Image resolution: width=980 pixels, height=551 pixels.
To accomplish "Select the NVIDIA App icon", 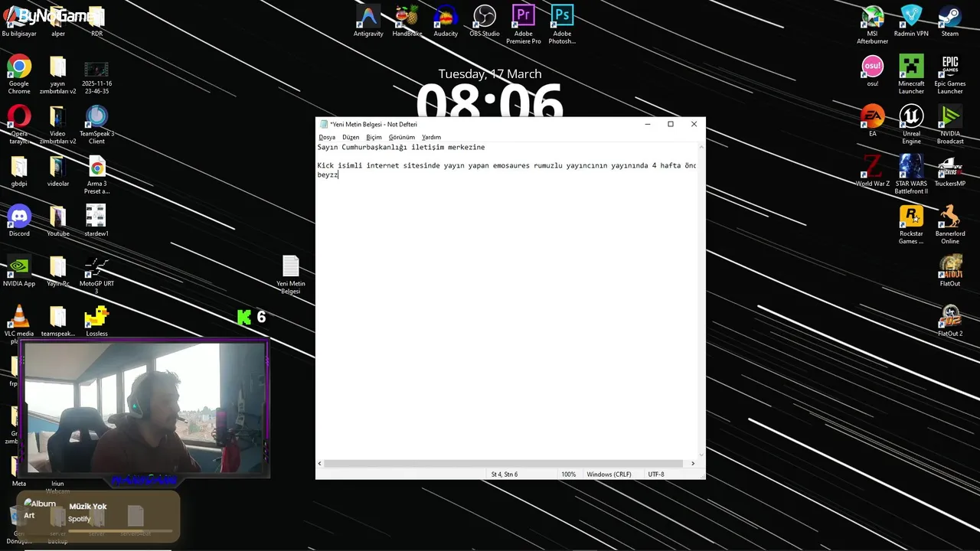I will tap(19, 270).
